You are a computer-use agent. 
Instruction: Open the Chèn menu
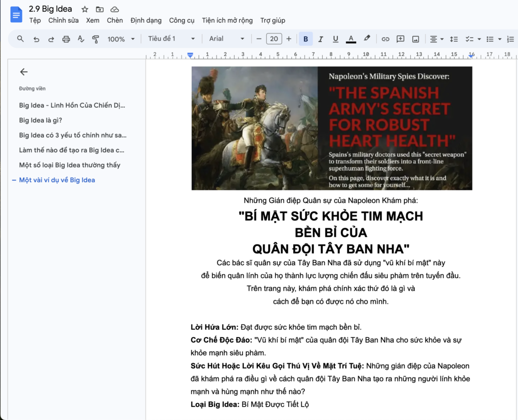[115, 20]
